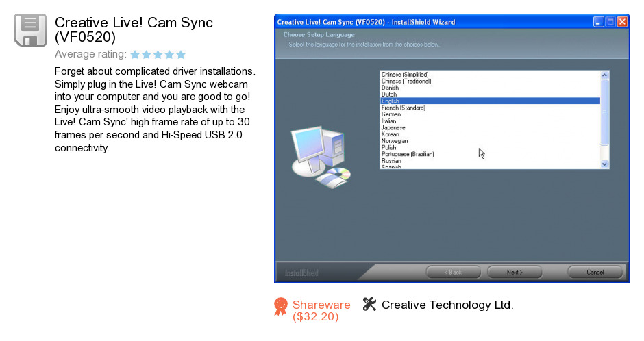Click the Average rating label
The width and height of the screenshot is (644, 341).
click(x=90, y=54)
